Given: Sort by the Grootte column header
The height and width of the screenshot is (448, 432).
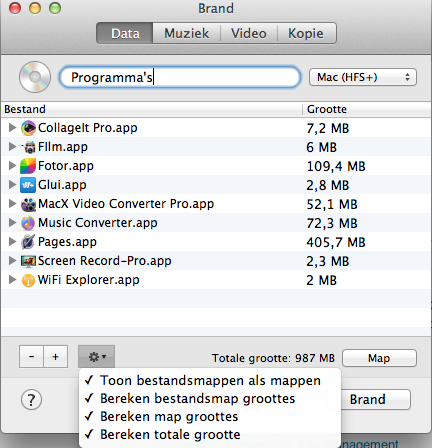Looking at the screenshot, I should pyautogui.click(x=367, y=109).
